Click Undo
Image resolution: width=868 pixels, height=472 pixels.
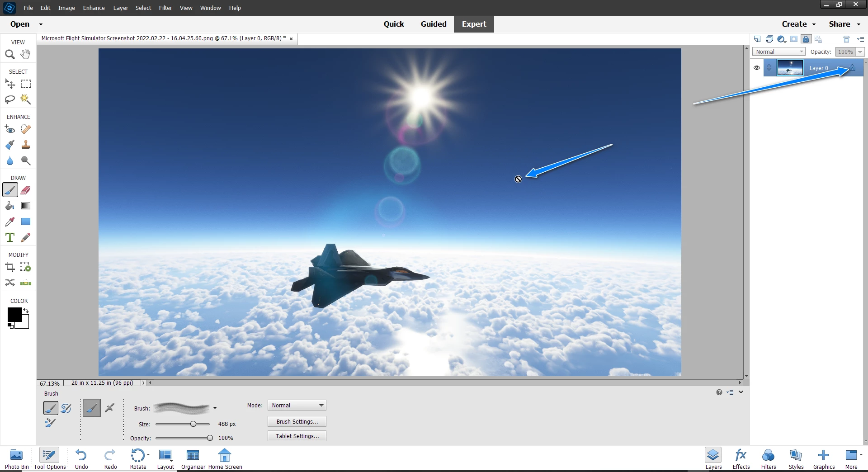81,459
